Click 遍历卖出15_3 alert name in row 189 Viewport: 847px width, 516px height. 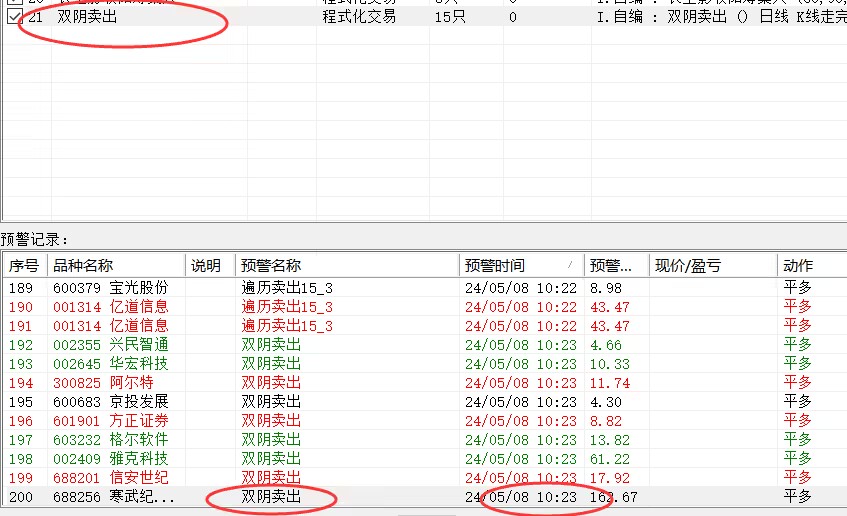pyautogui.click(x=287, y=288)
